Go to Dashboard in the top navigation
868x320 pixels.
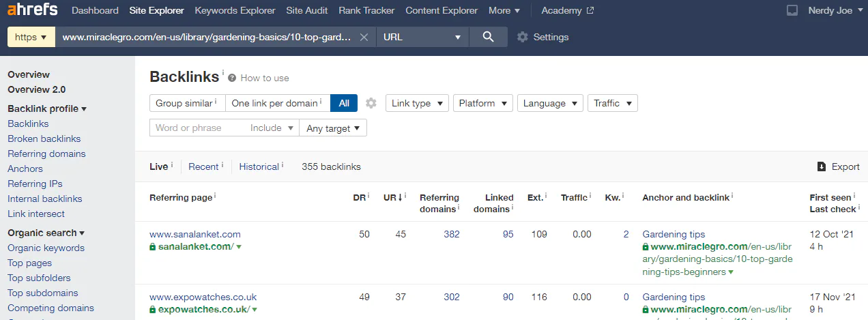(94, 10)
